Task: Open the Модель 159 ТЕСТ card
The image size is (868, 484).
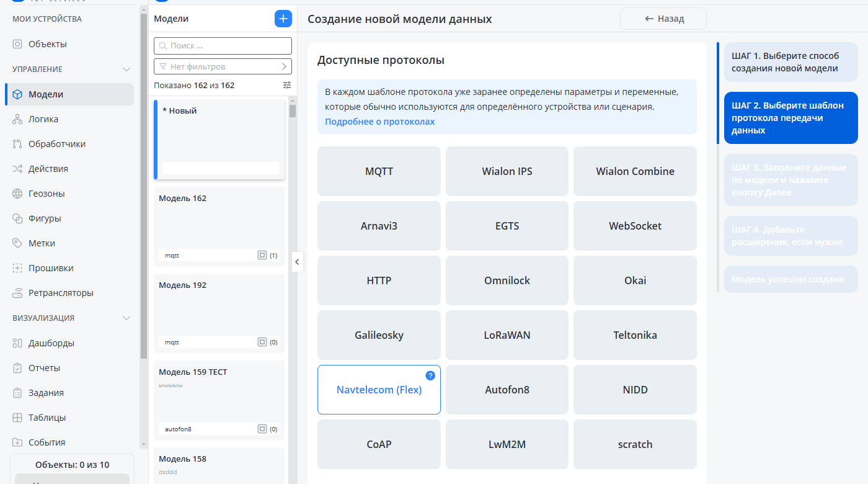Action: [x=219, y=400]
